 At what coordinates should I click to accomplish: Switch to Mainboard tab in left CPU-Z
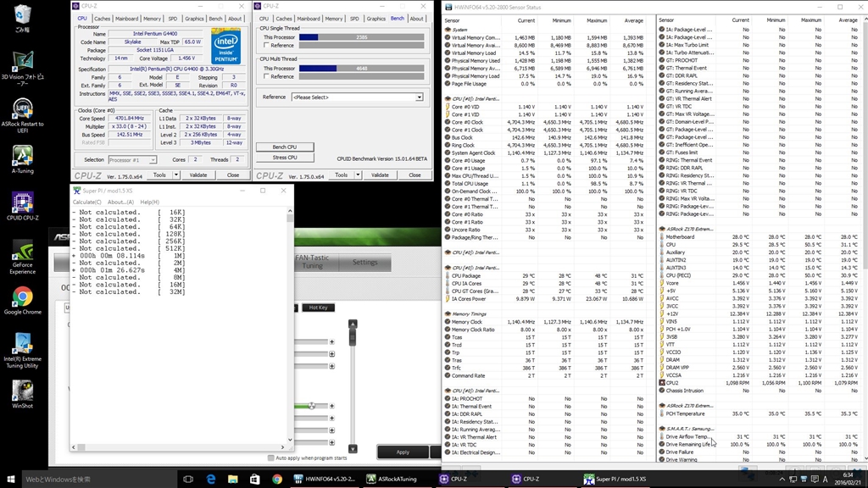click(127, 19)
